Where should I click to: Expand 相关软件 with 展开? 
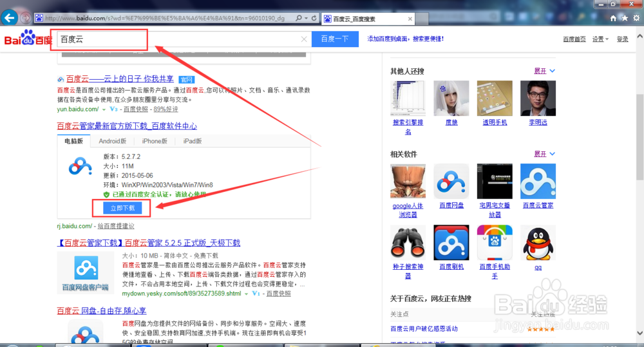click(544, 154)
